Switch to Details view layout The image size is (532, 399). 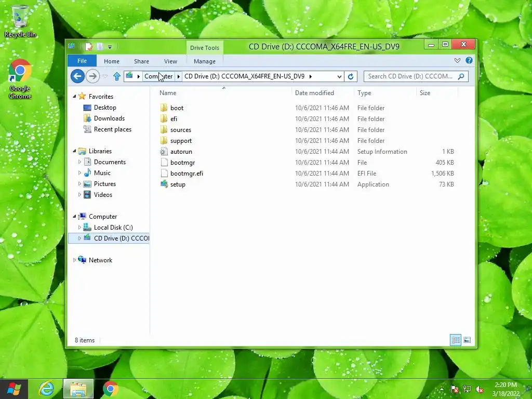[455, 340]
